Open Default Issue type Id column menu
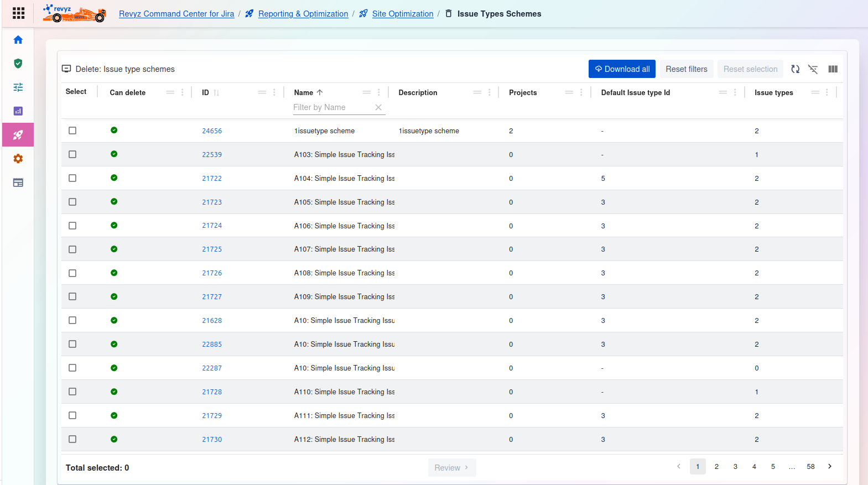 coord(735,92)
